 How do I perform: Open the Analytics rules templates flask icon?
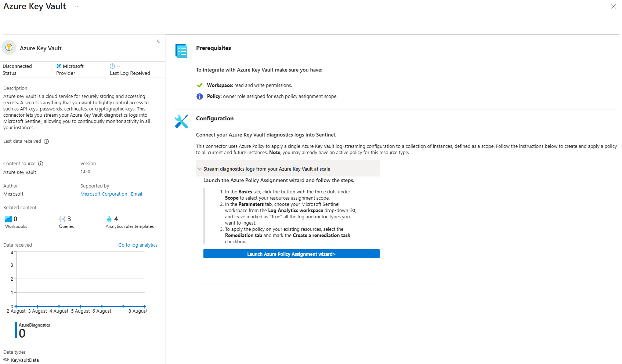[x=109, y=219]
